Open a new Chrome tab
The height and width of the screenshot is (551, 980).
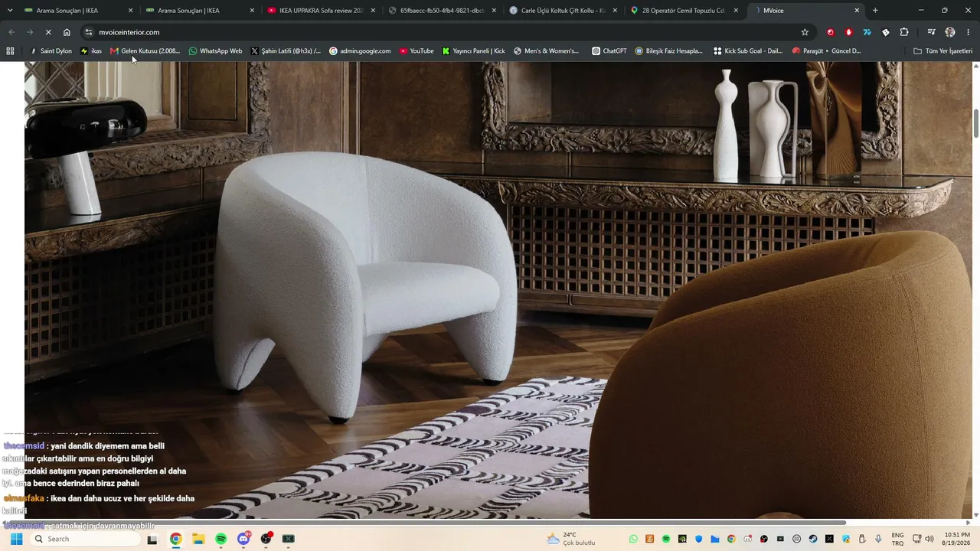pyautogui.click(x=875, y=11)
